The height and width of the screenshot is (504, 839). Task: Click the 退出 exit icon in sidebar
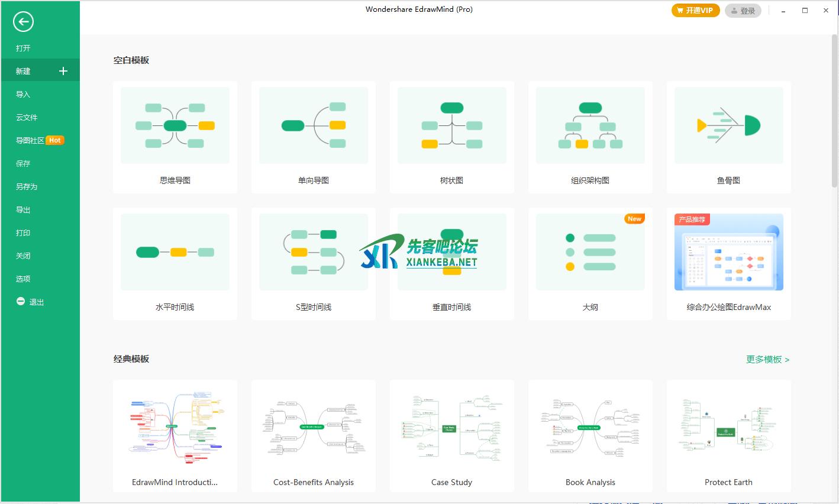coord(21,302)
